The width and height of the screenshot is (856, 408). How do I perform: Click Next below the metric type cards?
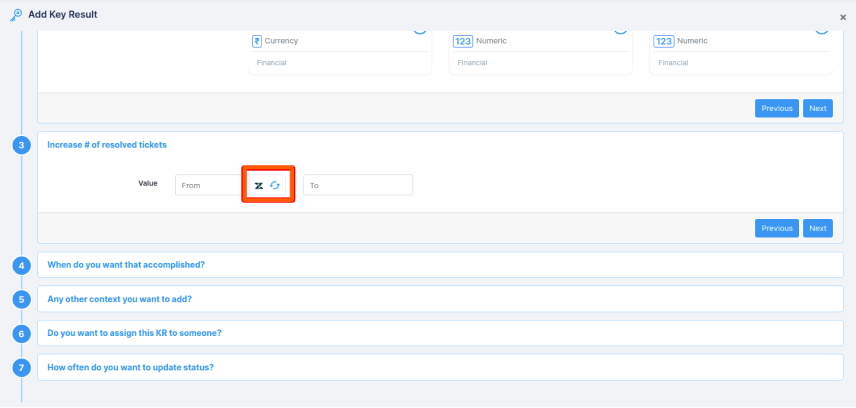(818, 108)
